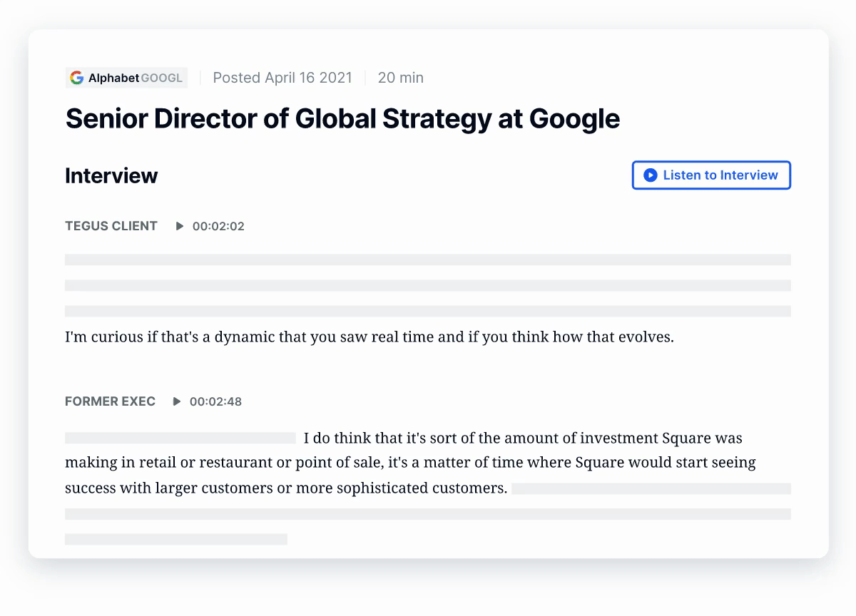Select the redacted text block under TEGUS CLIENT
This screenshot has height=616, width=856.
428,285
